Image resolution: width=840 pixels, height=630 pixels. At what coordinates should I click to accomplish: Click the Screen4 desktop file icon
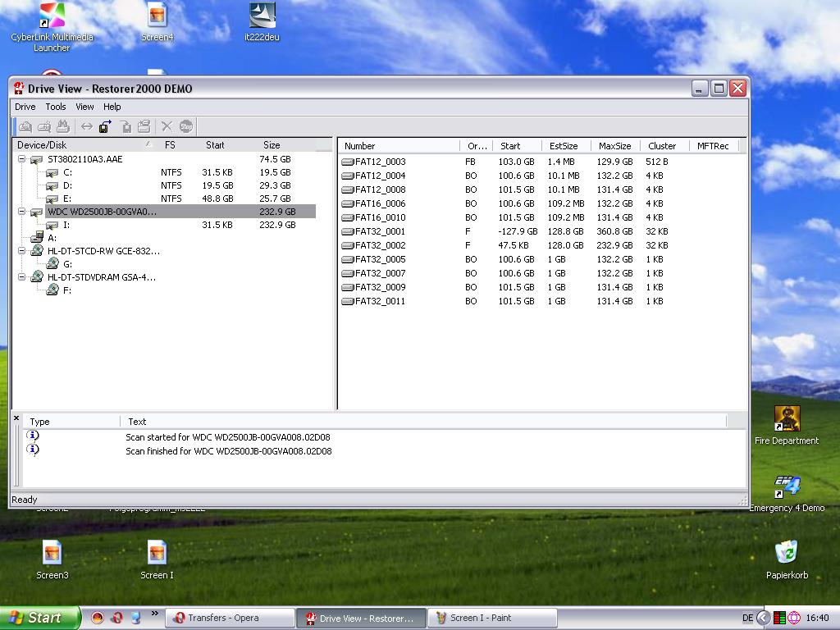[157, 21]
